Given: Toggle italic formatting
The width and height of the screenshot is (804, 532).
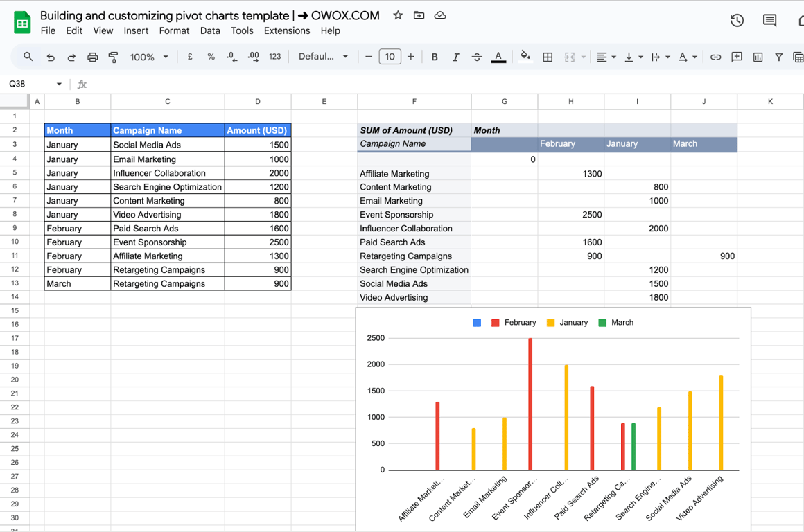Looking at the screenshot, I should click(455, 57).
